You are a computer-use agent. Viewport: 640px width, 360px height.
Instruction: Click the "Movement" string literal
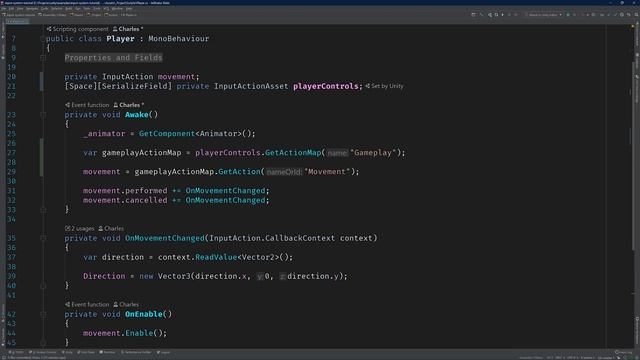(x=327, y=172)
